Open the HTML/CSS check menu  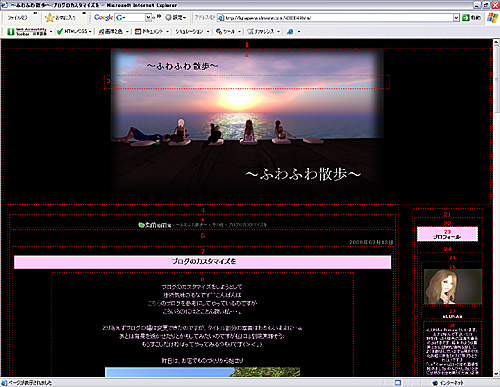click(74, 31)
